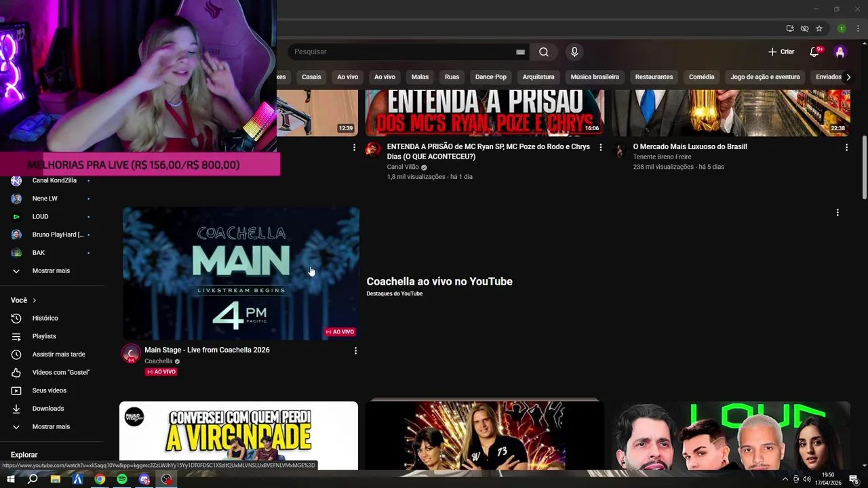The image size is (868, 488).
Task: Click Canal Vilão channel avatar
Action: tap(374, 150)
